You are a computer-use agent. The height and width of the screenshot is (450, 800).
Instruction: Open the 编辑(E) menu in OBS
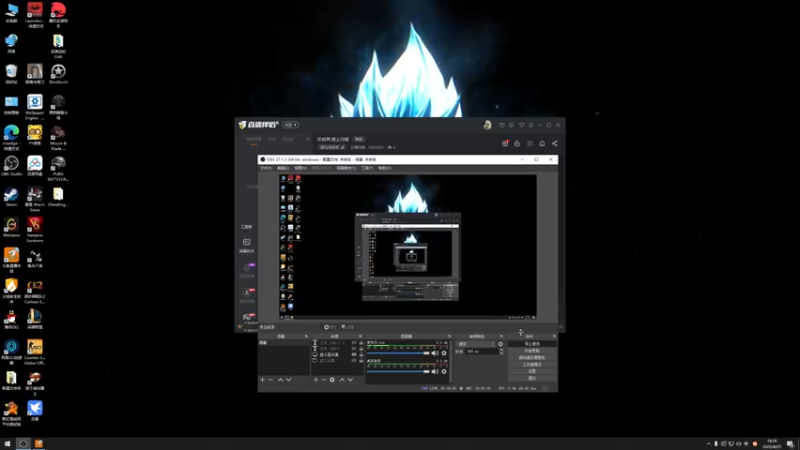[283, 168]
